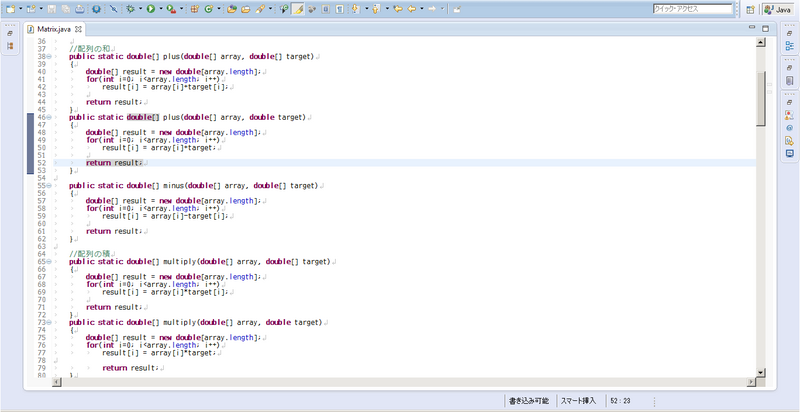Click the vertical scrollbar thumb

(761, 98)
